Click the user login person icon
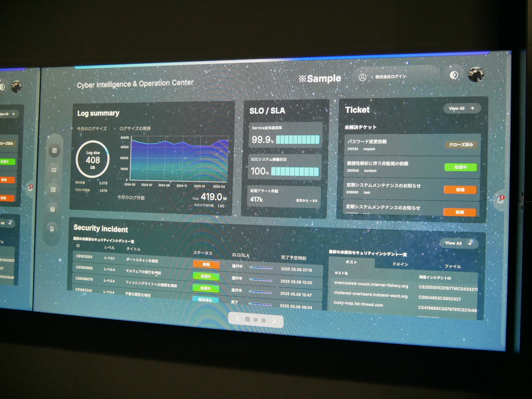 coord(363,77)
